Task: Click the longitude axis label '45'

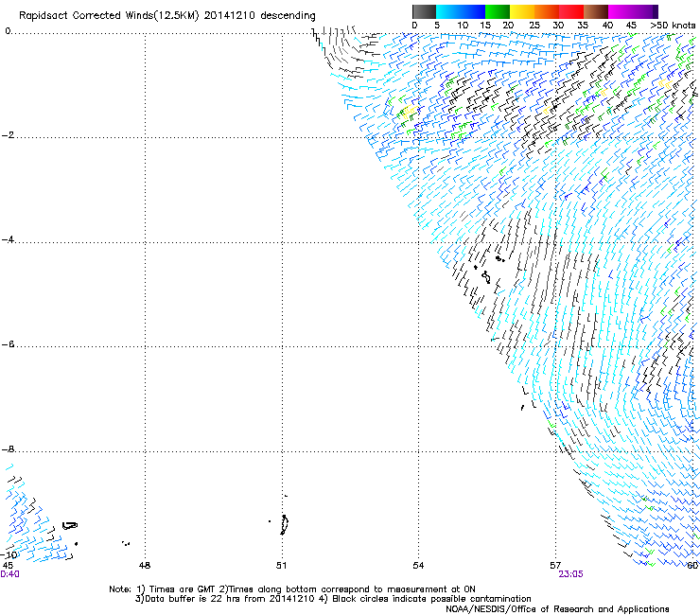Action: [x=8, y=566]
